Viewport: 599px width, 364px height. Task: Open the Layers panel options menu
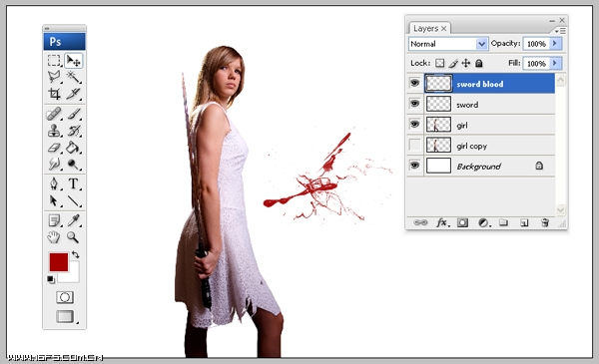[x=560, y=31]
